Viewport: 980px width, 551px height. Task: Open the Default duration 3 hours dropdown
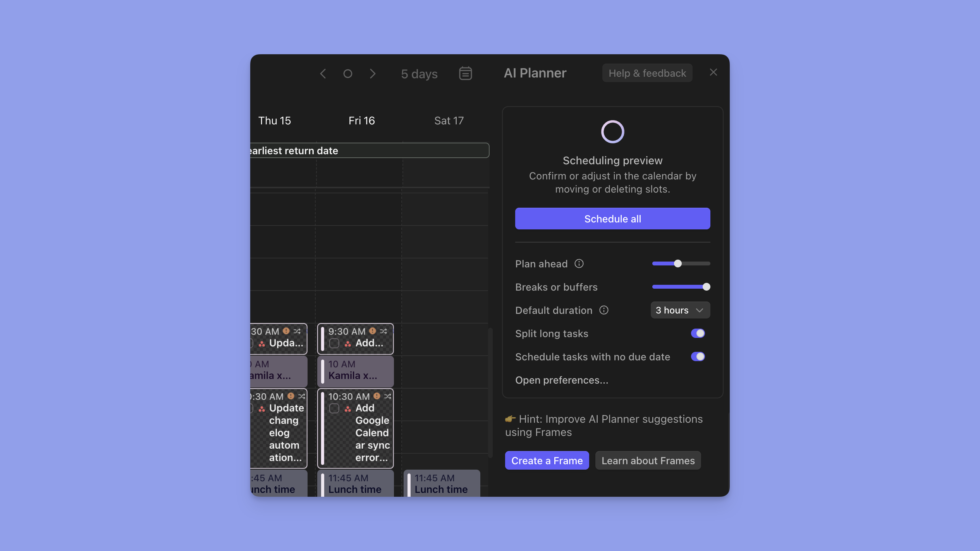tap(680, 310)
